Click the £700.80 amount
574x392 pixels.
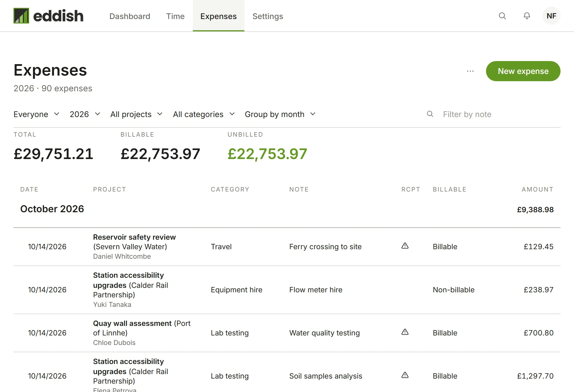point(539,333)
